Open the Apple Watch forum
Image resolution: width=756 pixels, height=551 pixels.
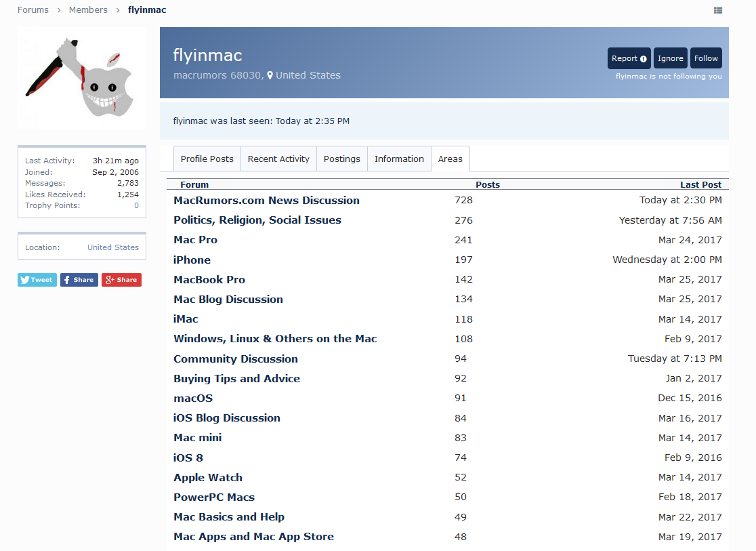click(x=208, y=477)
